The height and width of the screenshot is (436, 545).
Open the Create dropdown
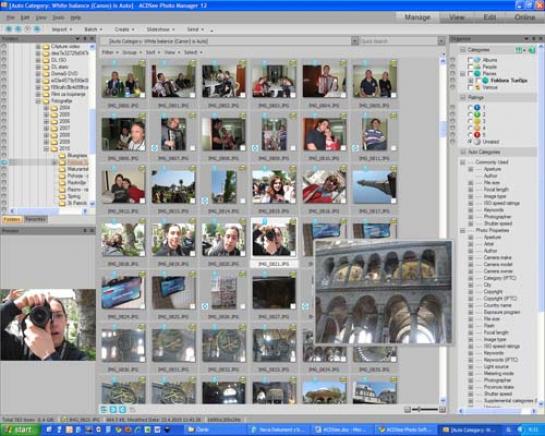(x=124, y=30)
